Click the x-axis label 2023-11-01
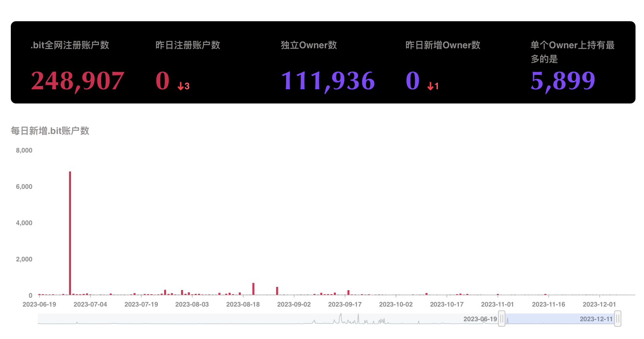644x339 pixels. pos(497,304)
